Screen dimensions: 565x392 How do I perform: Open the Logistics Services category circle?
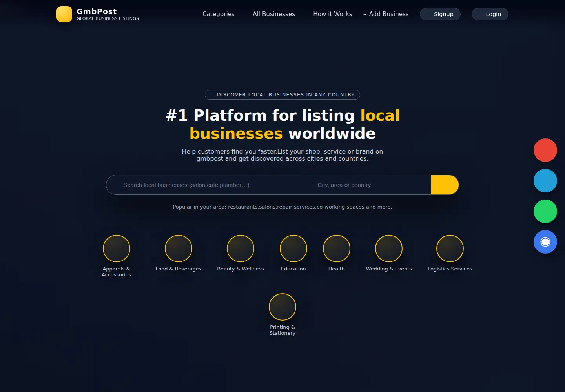point(450,249)
